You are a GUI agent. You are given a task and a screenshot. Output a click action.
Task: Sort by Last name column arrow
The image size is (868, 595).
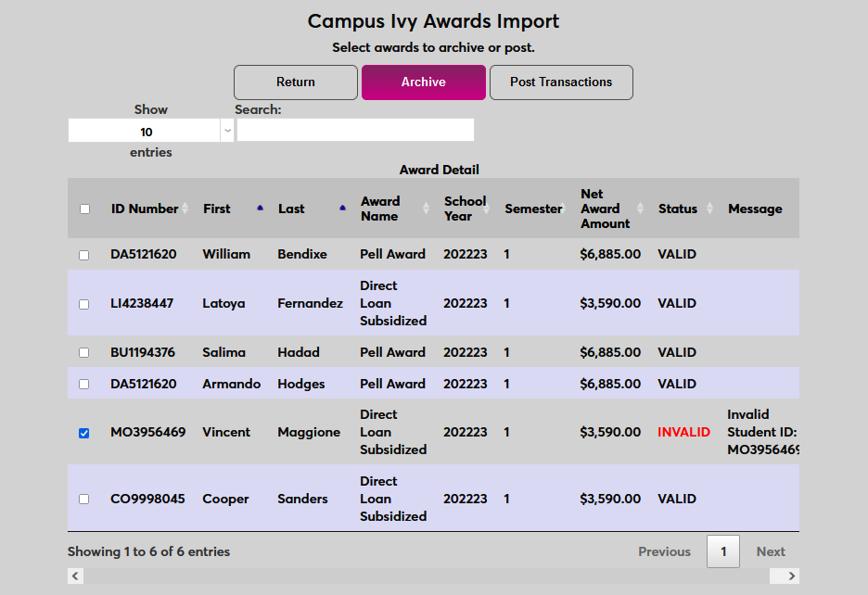pos(343,209)
